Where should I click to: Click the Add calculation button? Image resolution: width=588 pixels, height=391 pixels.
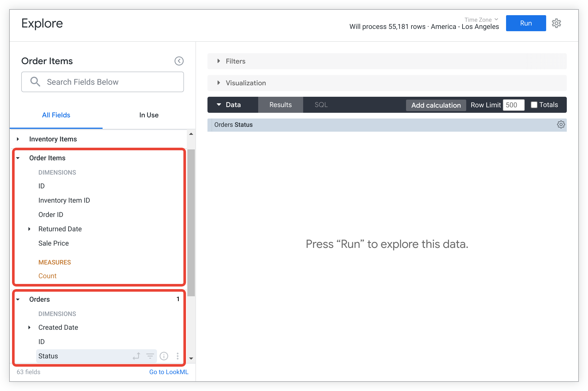(x=436, y=105)
